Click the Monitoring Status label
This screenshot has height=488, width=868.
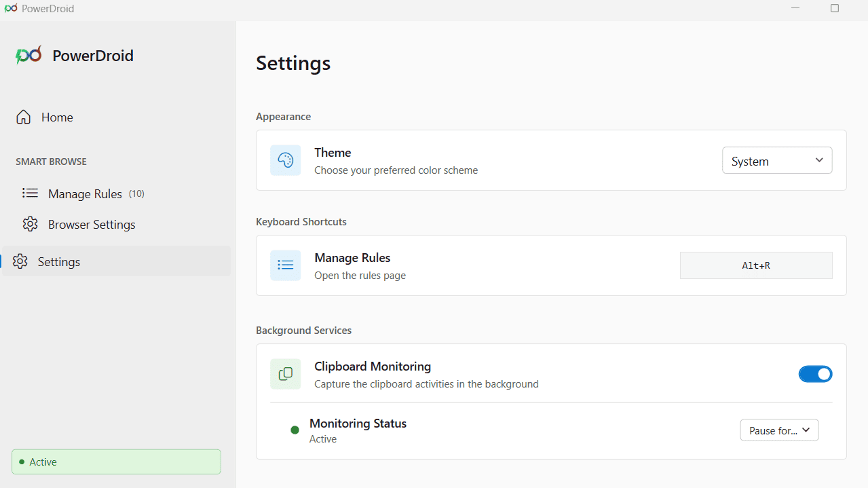pyautogui.click(x=358, y=424)
